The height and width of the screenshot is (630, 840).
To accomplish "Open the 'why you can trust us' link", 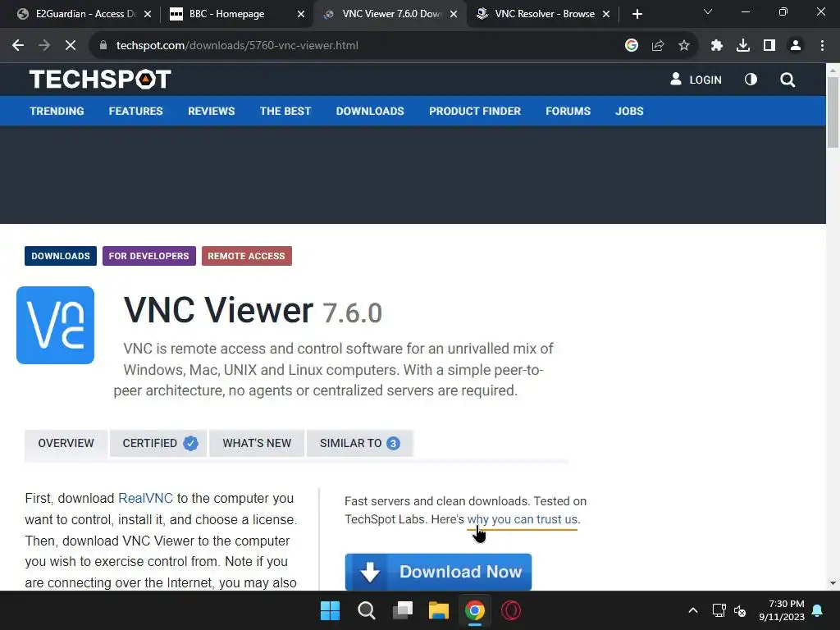I will pos(523,519).
